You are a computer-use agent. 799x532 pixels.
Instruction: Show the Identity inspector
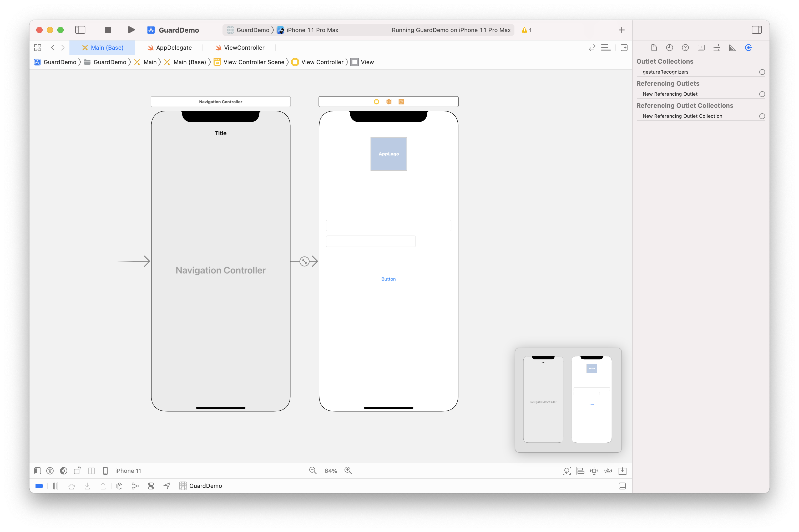tap(701, 48)
